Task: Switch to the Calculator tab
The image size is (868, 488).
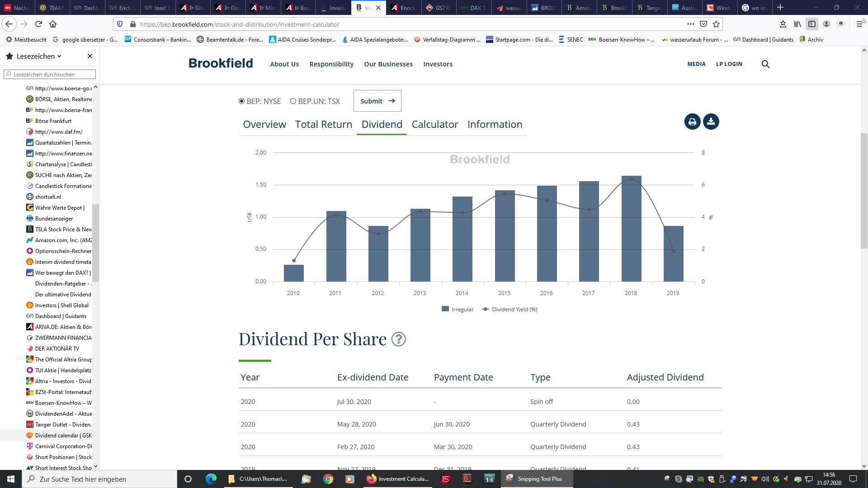Action: click(434, 124)
